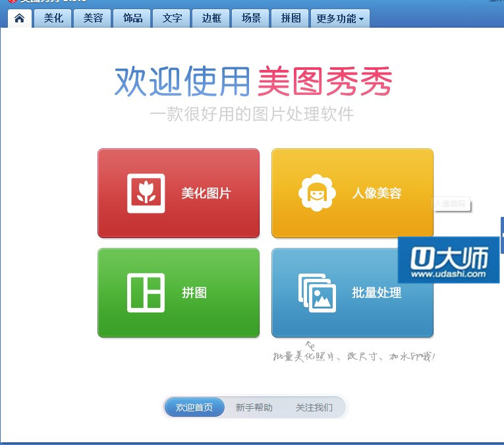
Task: Go to the 文字 tab
Action: click(172, 18)
